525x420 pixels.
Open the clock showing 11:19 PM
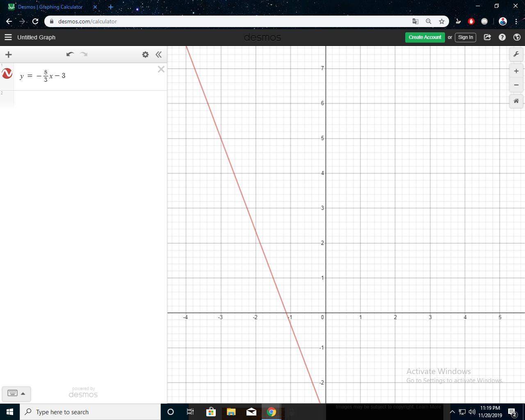click(490, 412)
